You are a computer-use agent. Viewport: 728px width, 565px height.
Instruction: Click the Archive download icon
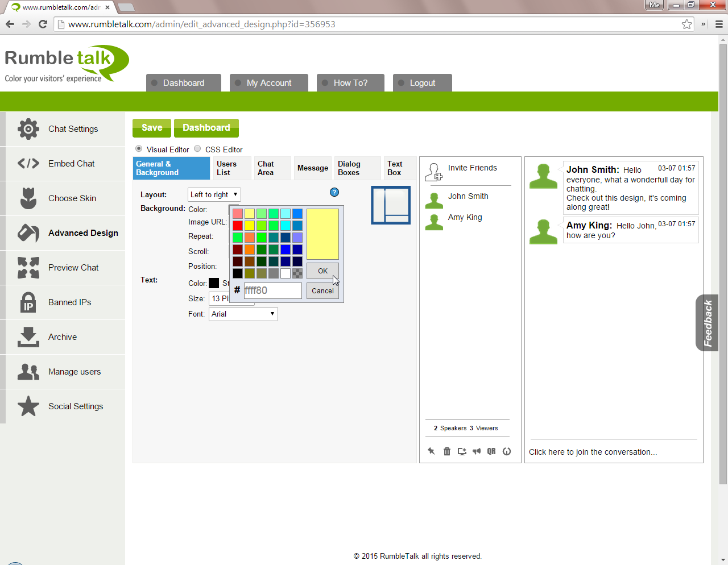(28, 337)
